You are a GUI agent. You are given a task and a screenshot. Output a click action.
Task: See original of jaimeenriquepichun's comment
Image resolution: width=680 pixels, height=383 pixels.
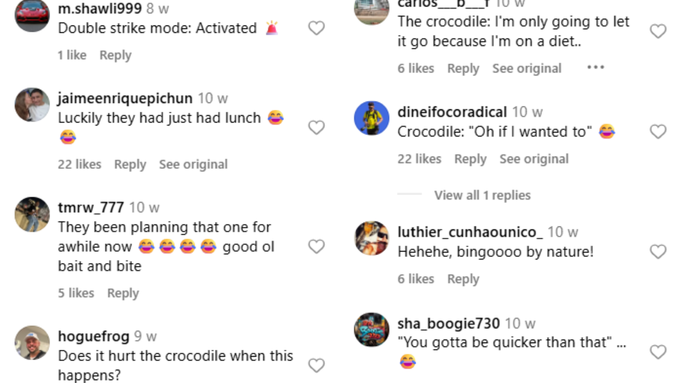coord(193,164)
